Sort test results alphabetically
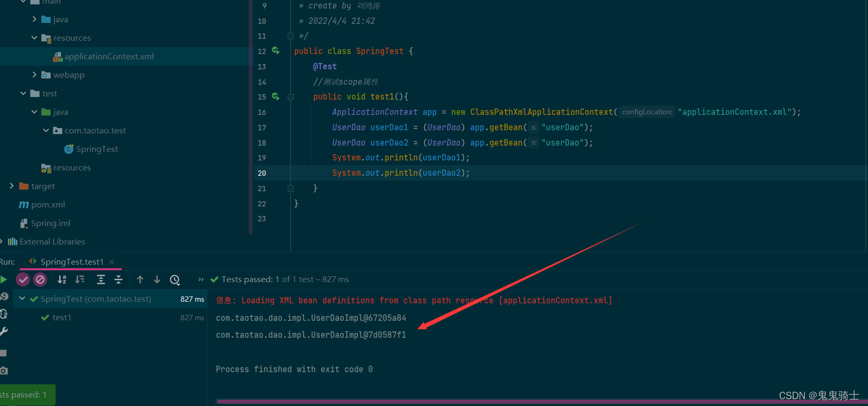 click(62, 279)
